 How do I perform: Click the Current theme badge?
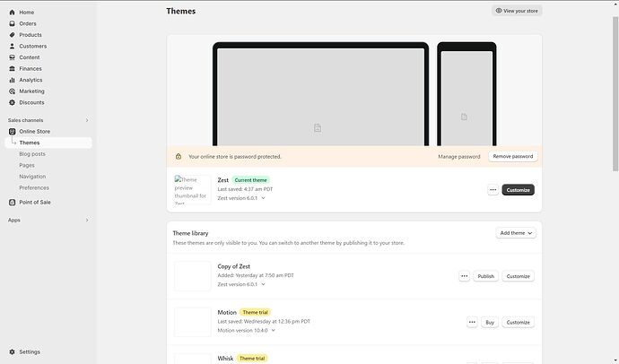250,180
